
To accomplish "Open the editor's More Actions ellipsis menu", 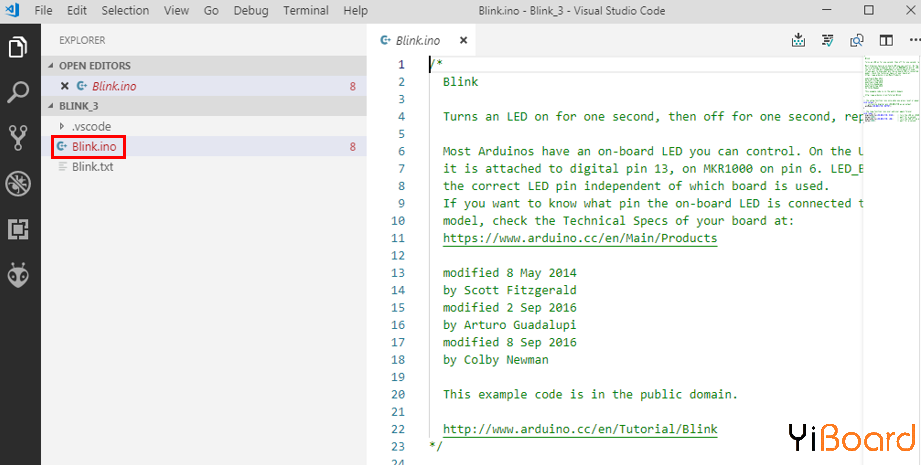I will [909, 41].
